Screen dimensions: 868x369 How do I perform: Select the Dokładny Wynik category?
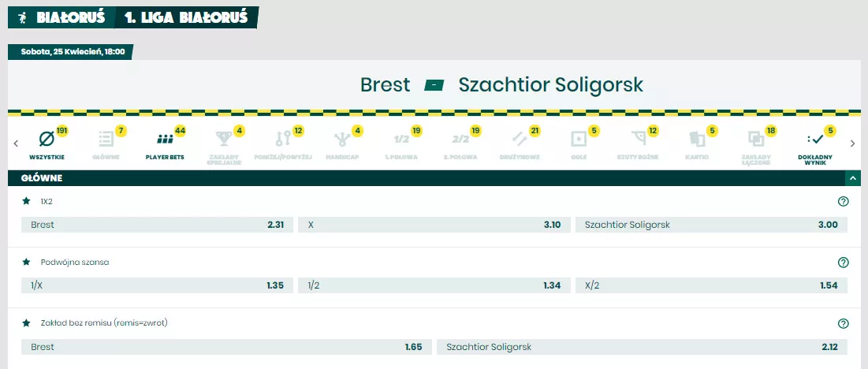click(x=815, y=140)
